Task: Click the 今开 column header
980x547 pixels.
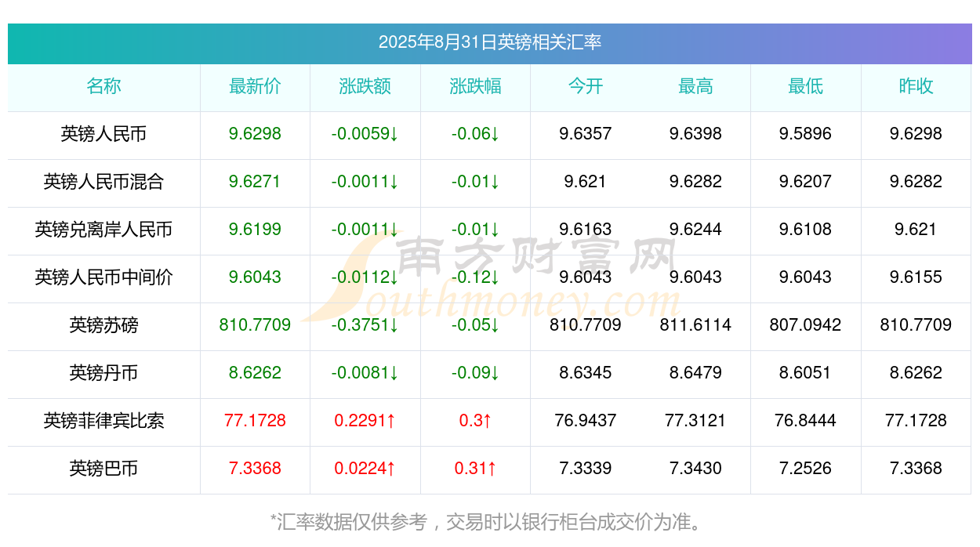Action: 586,86
